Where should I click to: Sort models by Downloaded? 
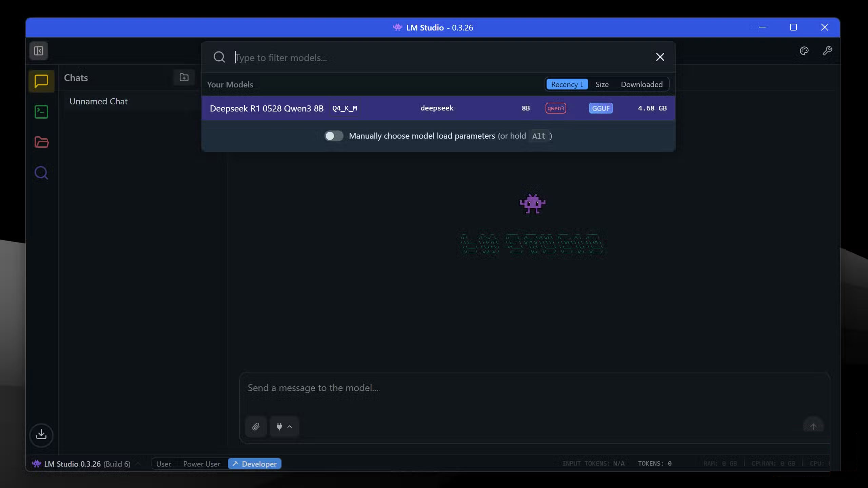[x=642, y=84]
